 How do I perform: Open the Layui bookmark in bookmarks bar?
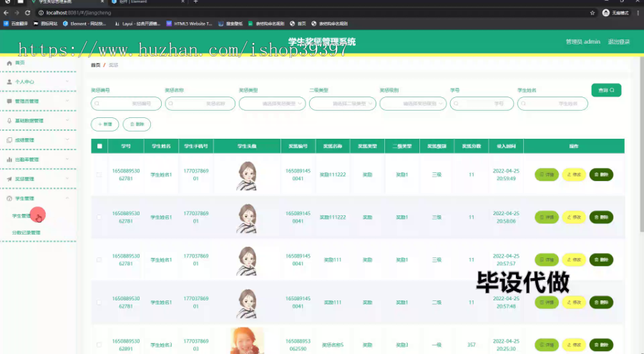tap(137, 24)
